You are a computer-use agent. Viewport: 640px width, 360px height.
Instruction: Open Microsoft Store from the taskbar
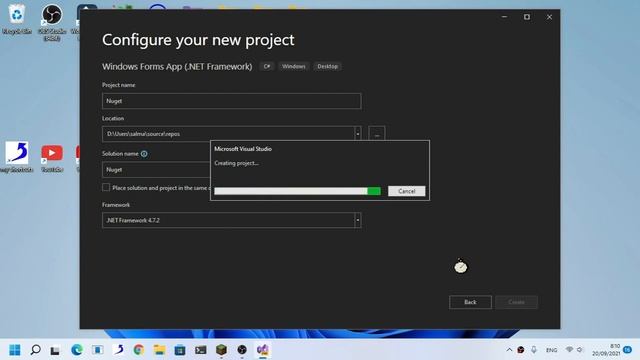point(180,350)
